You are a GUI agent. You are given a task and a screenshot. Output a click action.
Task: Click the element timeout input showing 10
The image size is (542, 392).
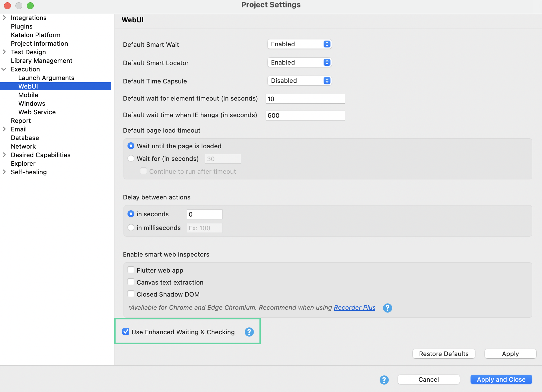click(x=305, y=99)
